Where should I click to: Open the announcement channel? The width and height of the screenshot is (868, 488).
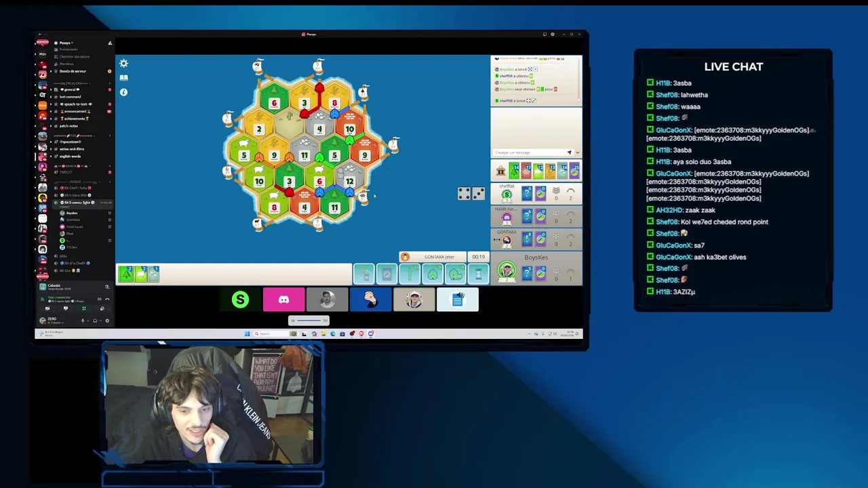click(75, 111)
